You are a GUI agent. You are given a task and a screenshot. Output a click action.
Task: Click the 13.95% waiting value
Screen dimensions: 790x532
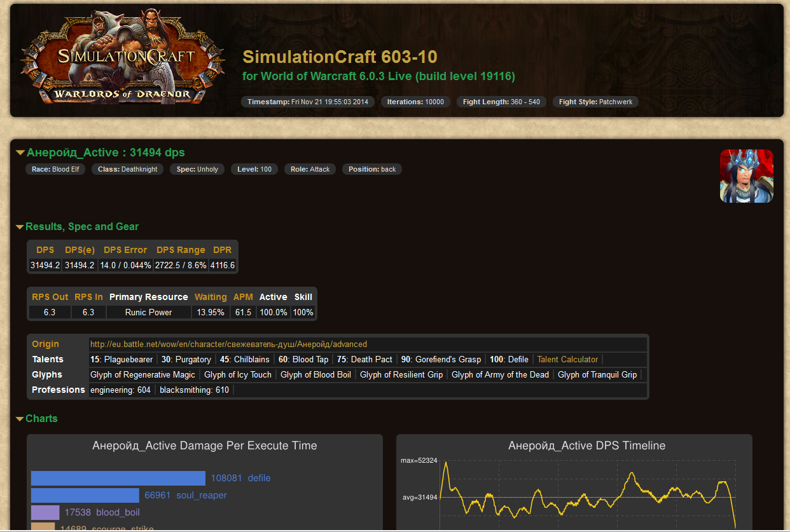pos(211,312)
